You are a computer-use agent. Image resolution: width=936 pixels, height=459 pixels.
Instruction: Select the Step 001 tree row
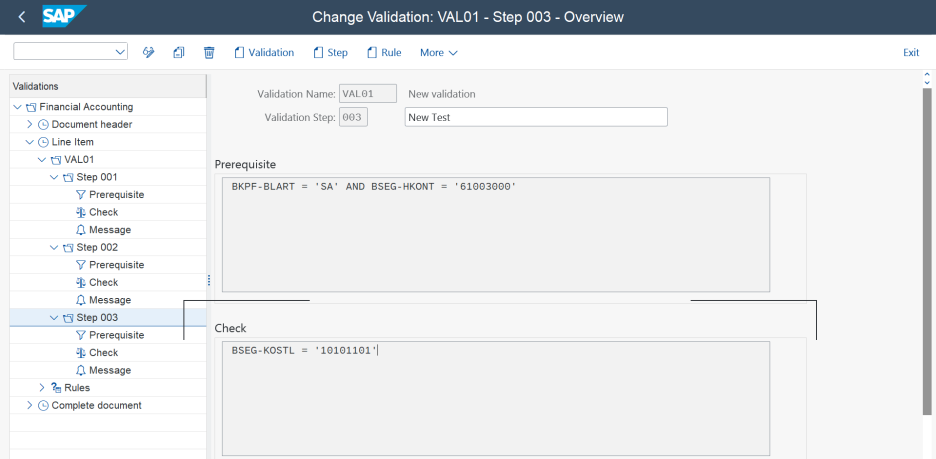pos(108,177)
